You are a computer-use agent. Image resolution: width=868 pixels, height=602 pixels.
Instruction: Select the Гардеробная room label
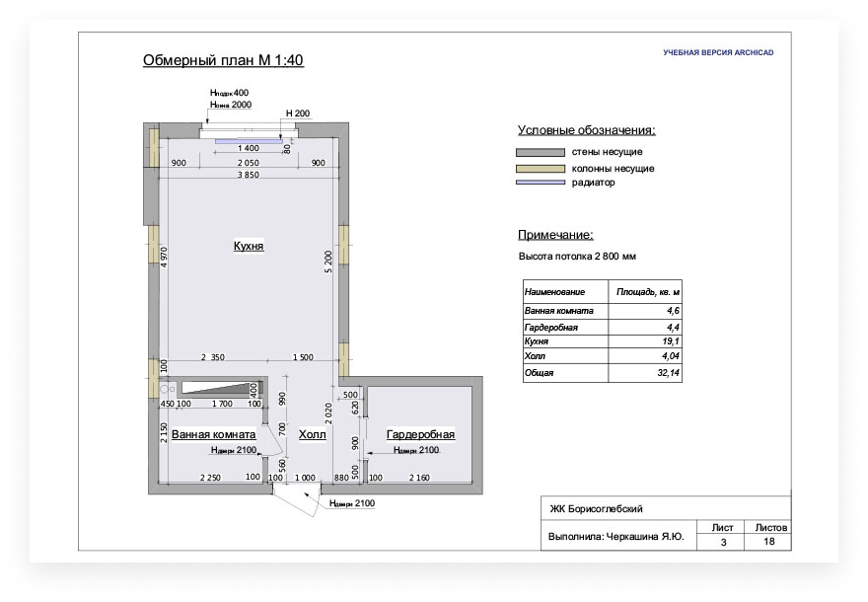pyautogui.click(x=420, y=434)
